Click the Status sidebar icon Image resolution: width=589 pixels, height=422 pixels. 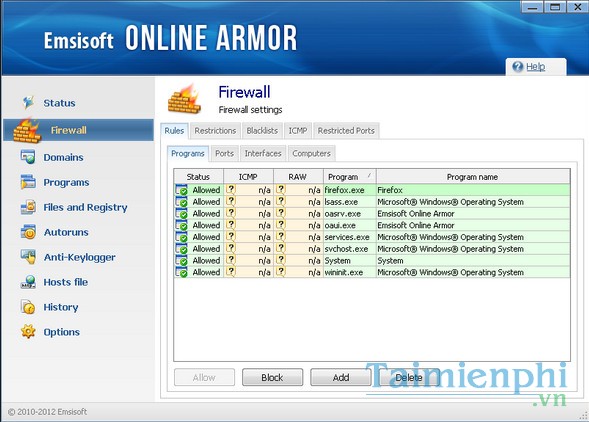[29, 103]
